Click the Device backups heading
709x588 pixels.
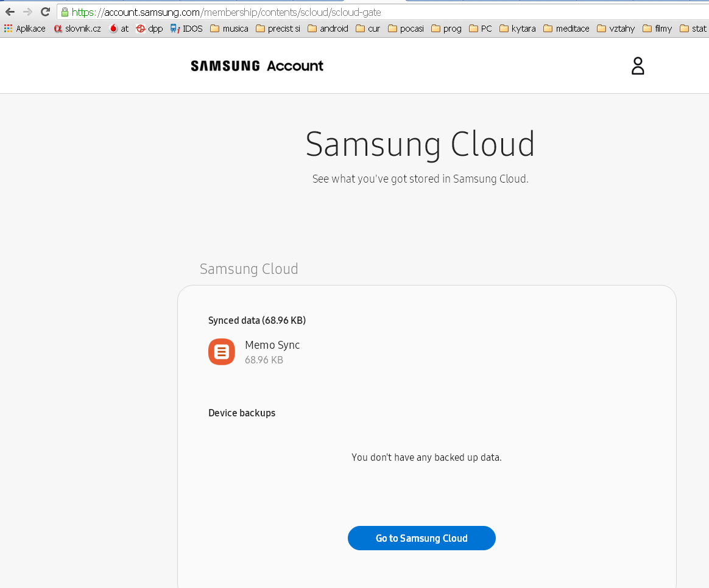click(242, 413)
